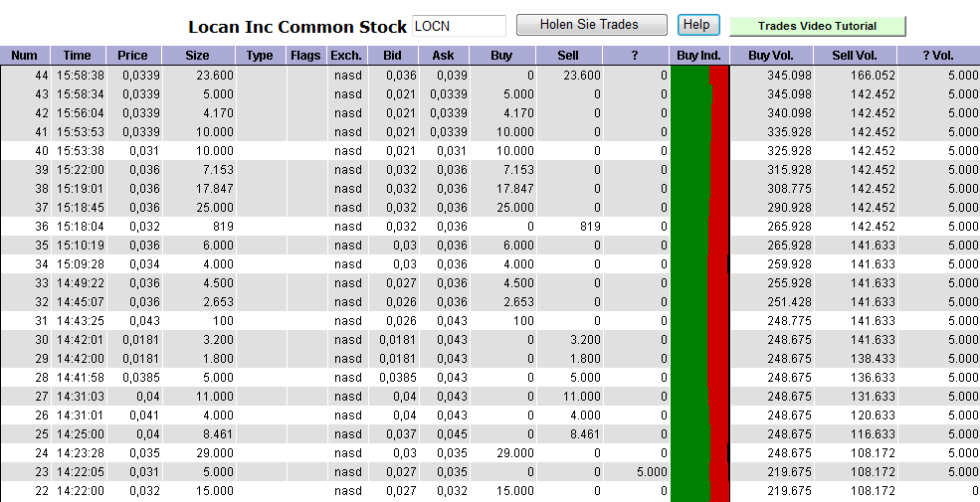Open the Help button

[x=697, y=25]
